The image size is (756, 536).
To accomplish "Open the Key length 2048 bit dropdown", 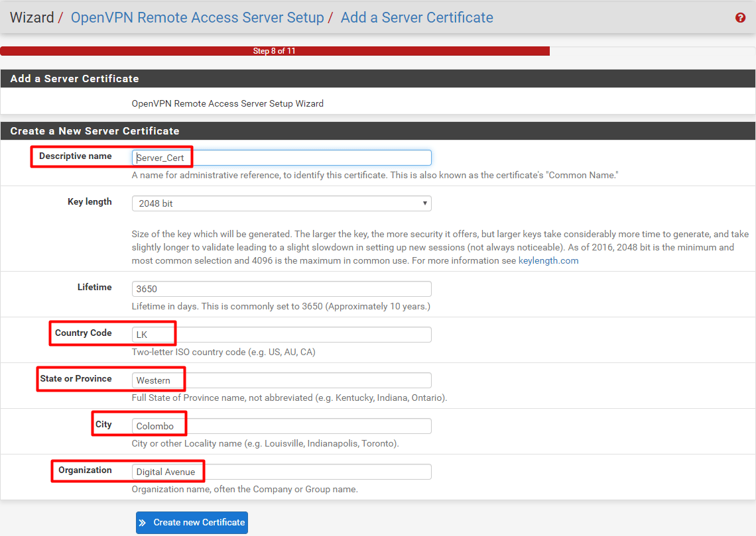I will tap(281, 203).
